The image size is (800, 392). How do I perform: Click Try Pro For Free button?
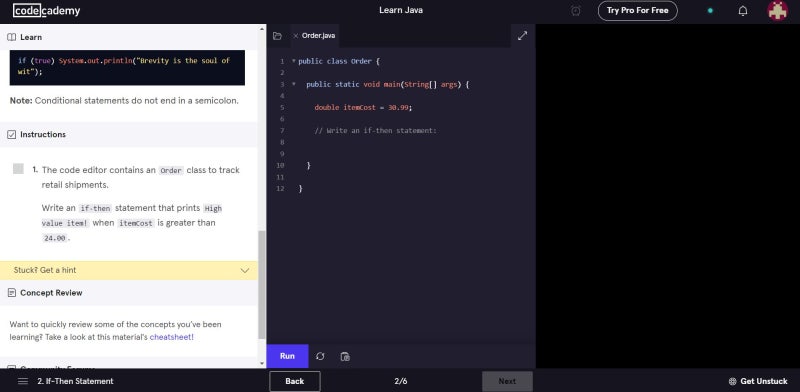[x=637, y=11]
